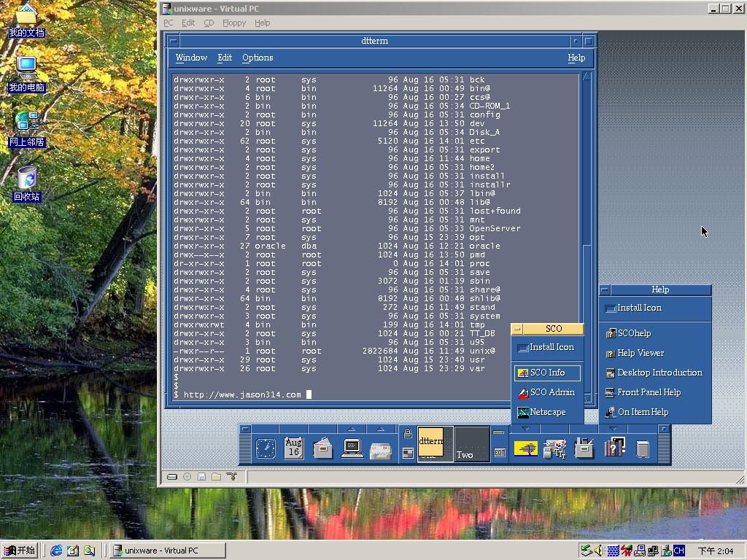Click the terminal computer icon on the front panel
The width and height of the screenshot is (747, 560).
point(352,448)
